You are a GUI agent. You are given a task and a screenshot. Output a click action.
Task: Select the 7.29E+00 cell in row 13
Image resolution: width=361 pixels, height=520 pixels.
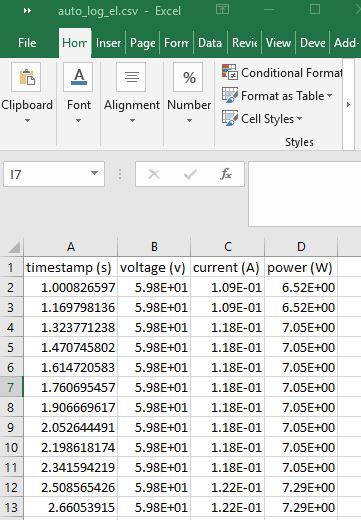point(301,507)
